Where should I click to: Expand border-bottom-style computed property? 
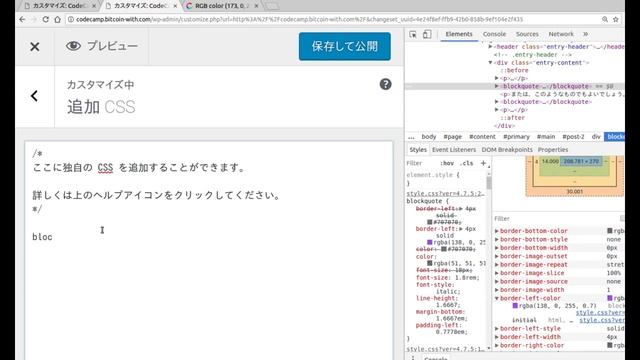497,240
